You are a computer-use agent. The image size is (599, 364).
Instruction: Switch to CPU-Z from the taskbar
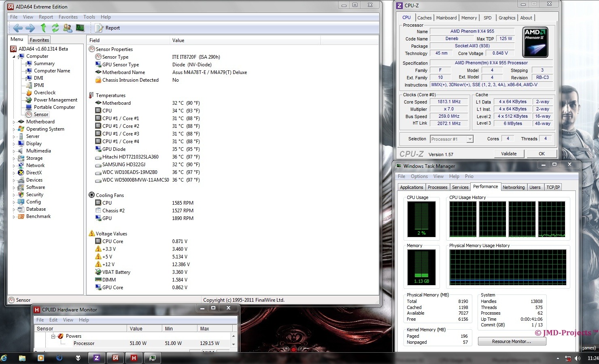tap(96, 358)
